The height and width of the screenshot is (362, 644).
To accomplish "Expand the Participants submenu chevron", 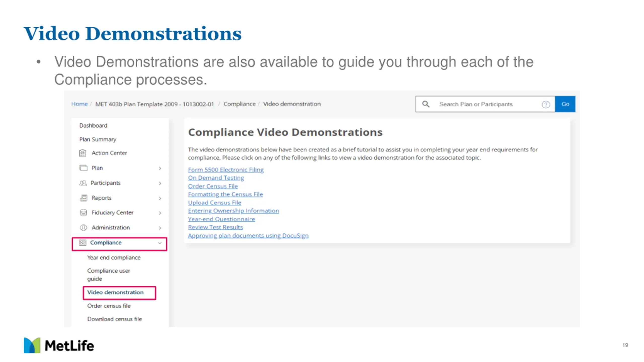I will [160, 183].
